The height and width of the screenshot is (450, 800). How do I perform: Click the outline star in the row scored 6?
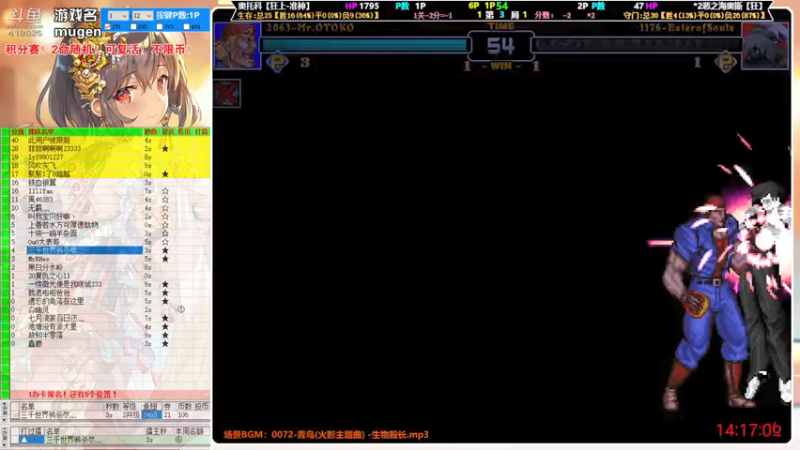click(x=165, y=217)
